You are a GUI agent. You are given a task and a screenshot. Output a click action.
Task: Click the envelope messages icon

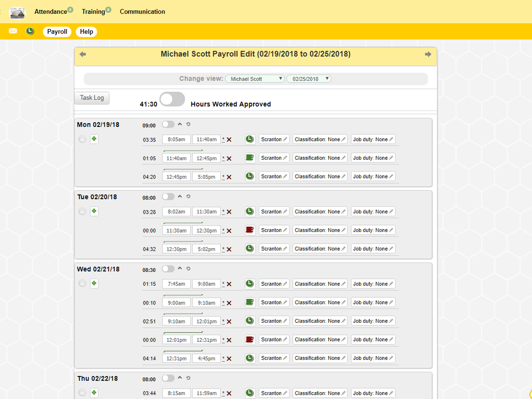click(13, 31)
